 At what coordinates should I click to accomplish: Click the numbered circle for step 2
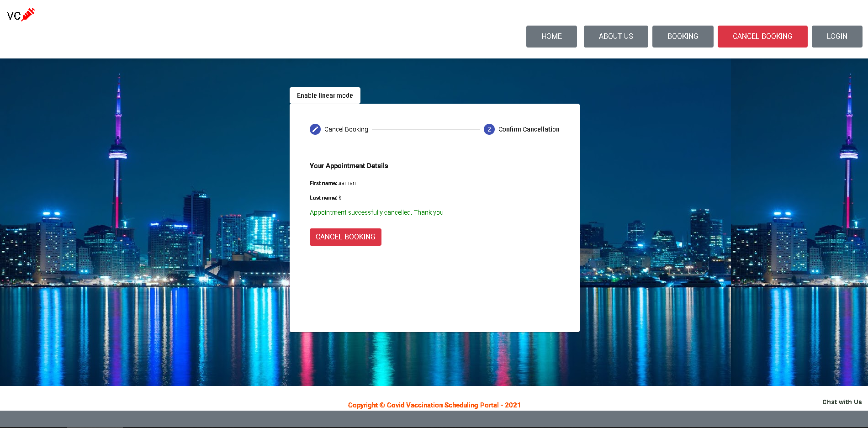489,129
